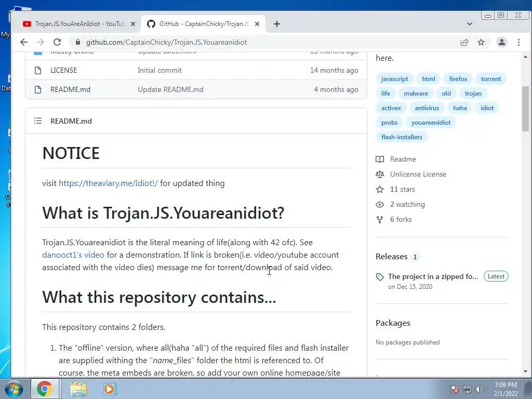The image size is (532, 399).
Task: Select the trojan topic tag
Action: 473,94
